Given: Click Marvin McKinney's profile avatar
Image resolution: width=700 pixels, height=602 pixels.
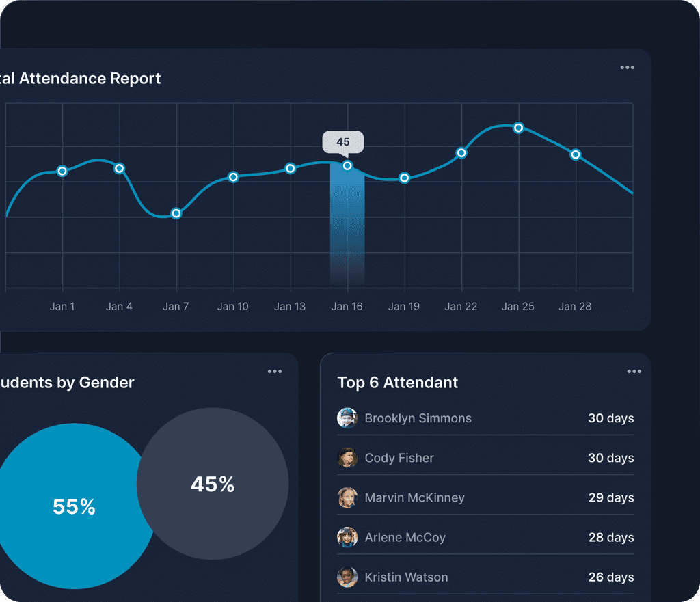Looking at the screenshot, I should tap(347, 497).
